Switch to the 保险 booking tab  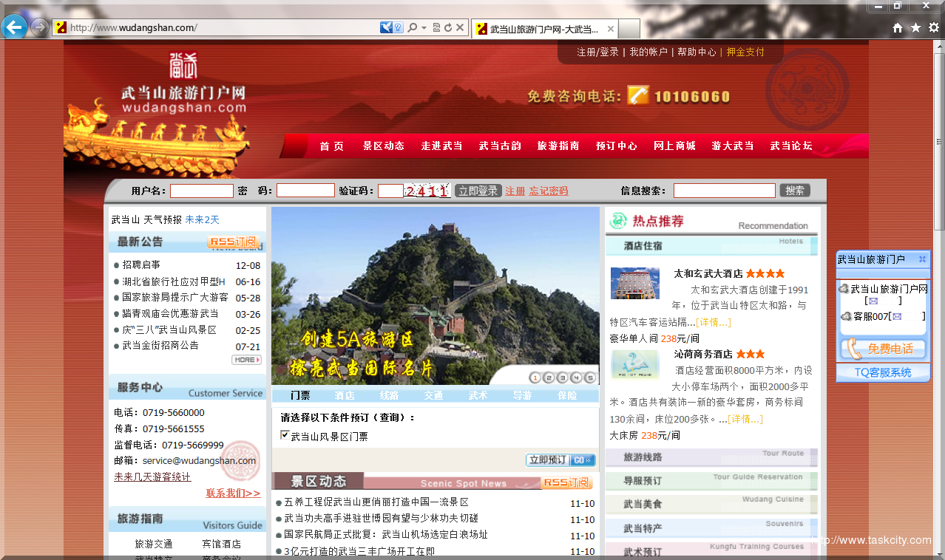pos(568,396)
